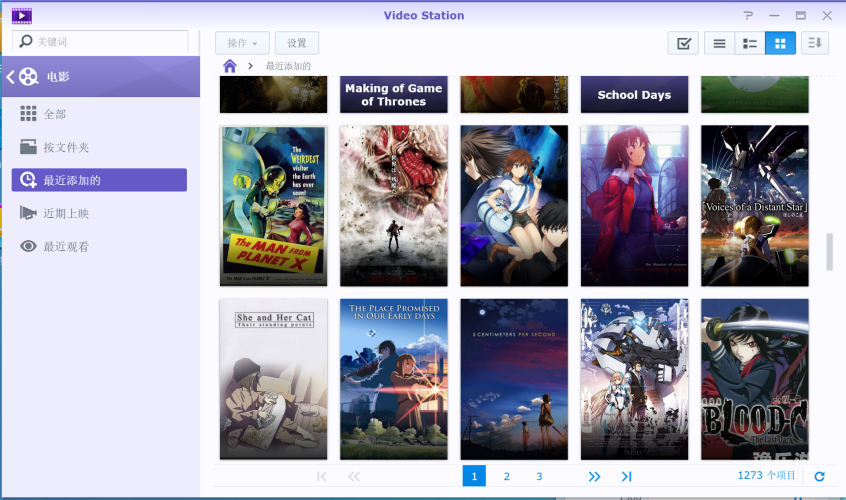Image resolution: width=846 pixels, height=500 pixels.
Task: Minimize the Video Station window
Action: (774, 16)
